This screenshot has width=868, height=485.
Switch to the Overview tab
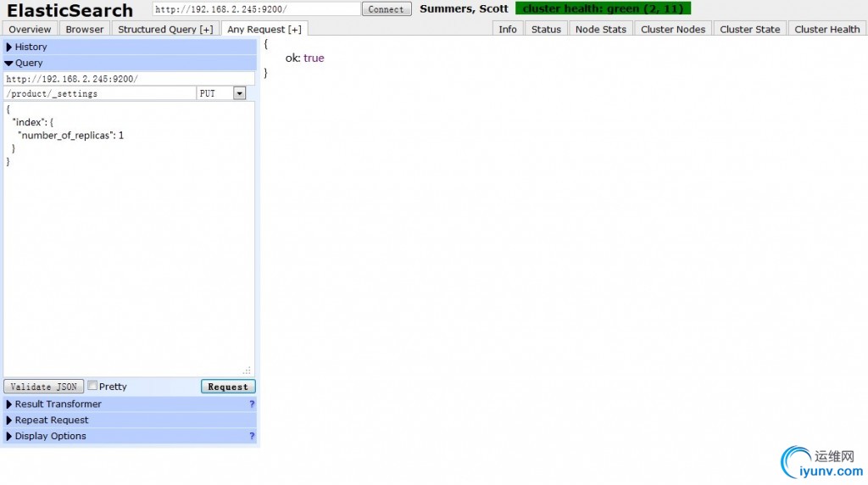pos(30,29)
